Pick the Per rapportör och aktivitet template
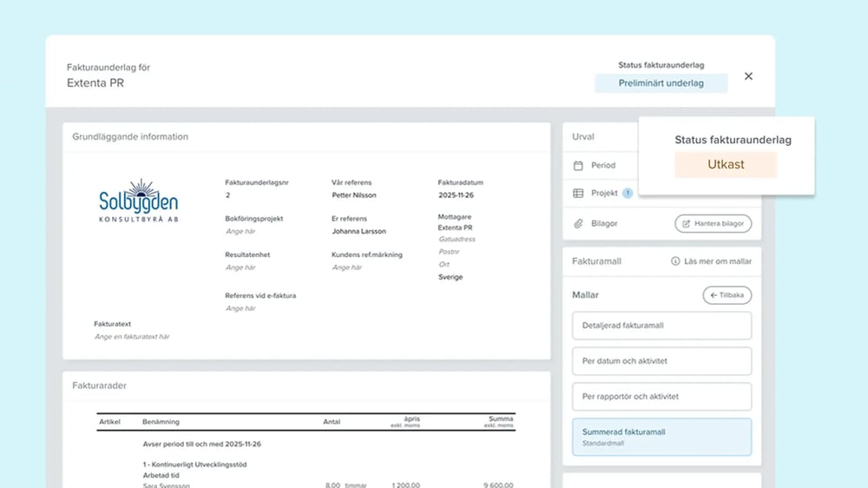 pyautogui.click(x=661, y=397)
